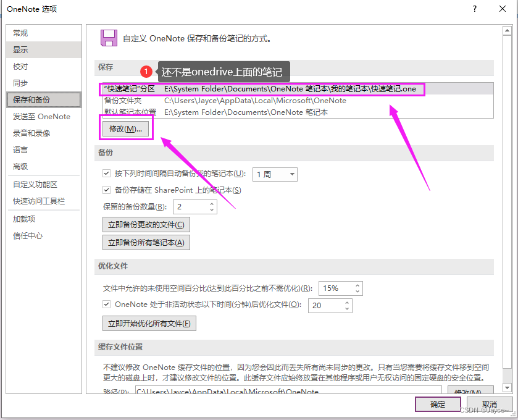Open the 自定义功能区 category
This screenshot has width=518, height=420.
coord(44,185)
